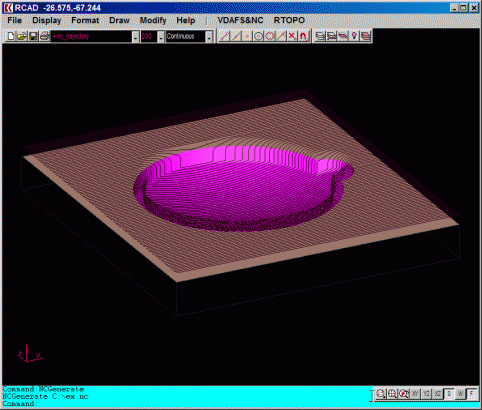
Task: Minimize the RCAD window
Action: 454,8
